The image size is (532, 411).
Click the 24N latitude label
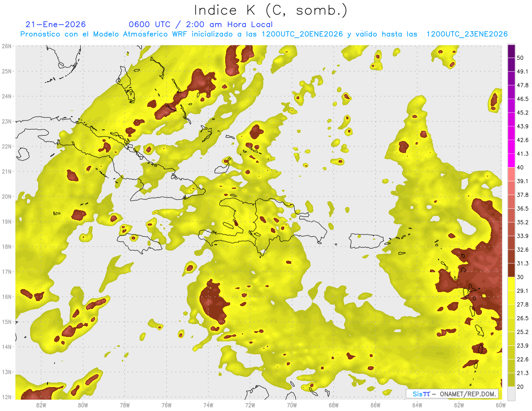tap(7, 96)
